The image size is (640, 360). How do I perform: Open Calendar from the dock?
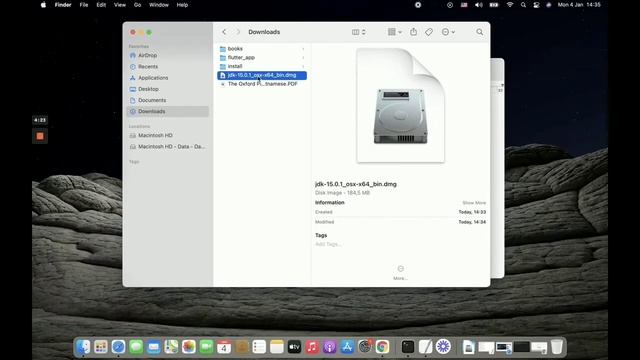click(x=224, y=347)
